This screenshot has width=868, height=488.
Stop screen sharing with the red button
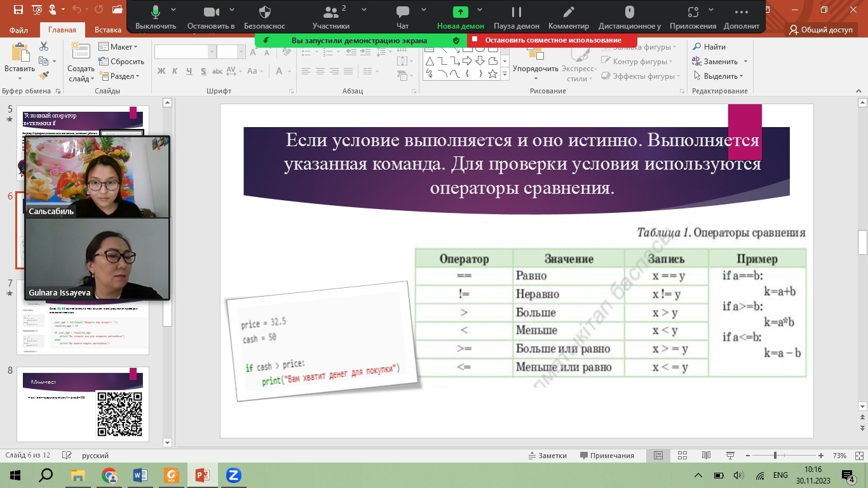click(x=552, y=40)
